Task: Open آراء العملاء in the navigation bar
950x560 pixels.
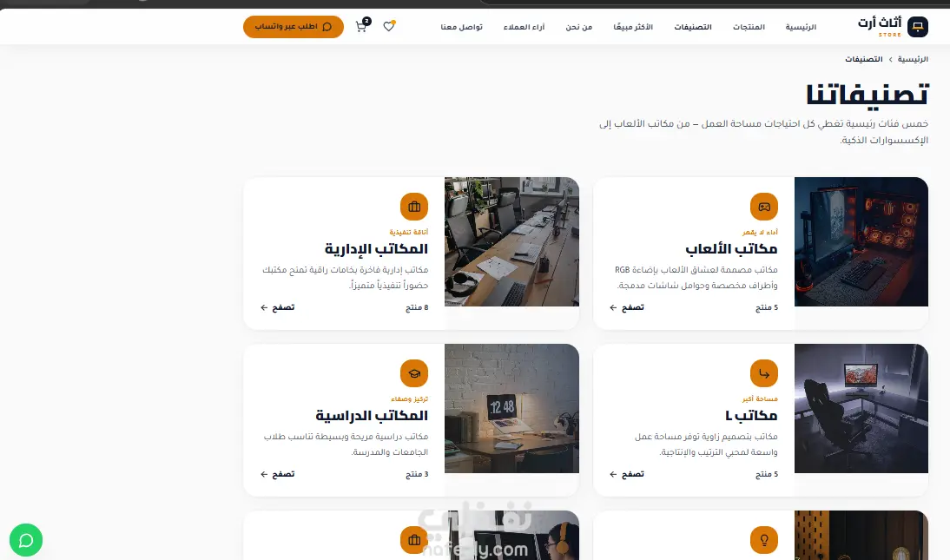Action: [524, 27]
